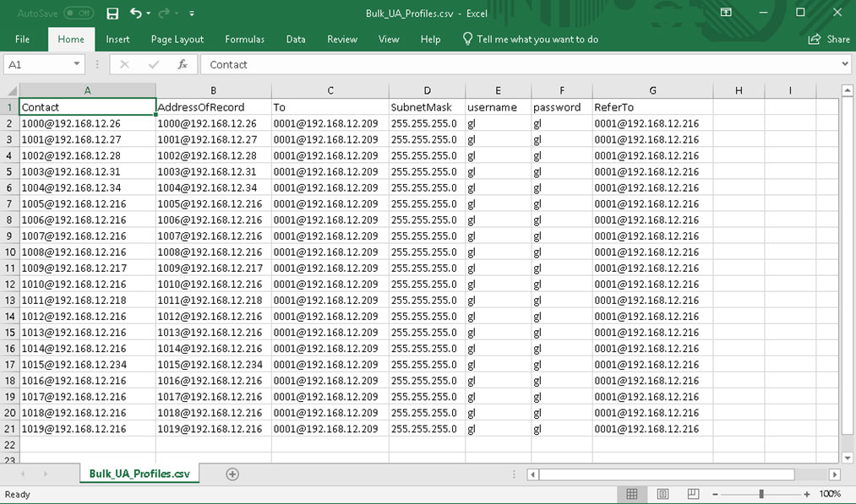Expand the Undo history dropdown arrow

(x=149, y=14)
